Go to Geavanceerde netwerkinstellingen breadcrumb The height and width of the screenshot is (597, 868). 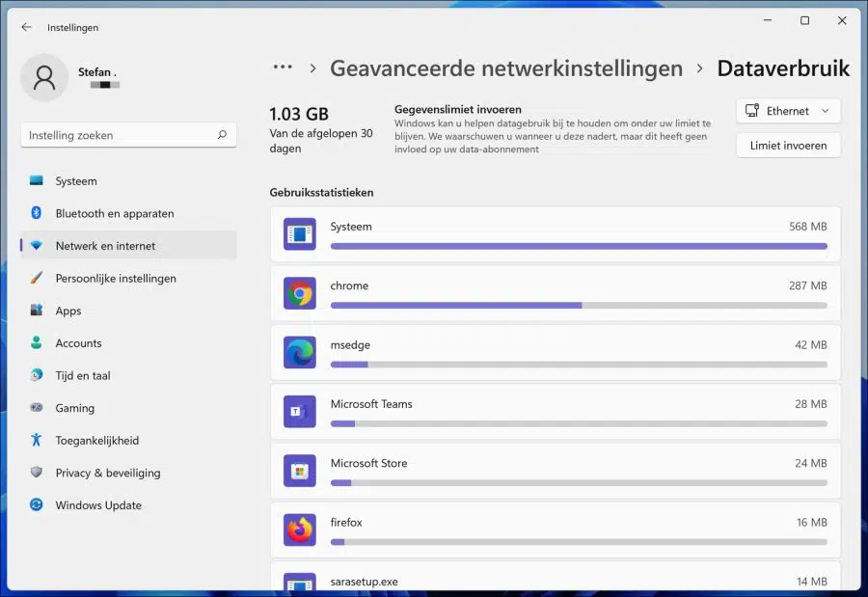point(506,68)
